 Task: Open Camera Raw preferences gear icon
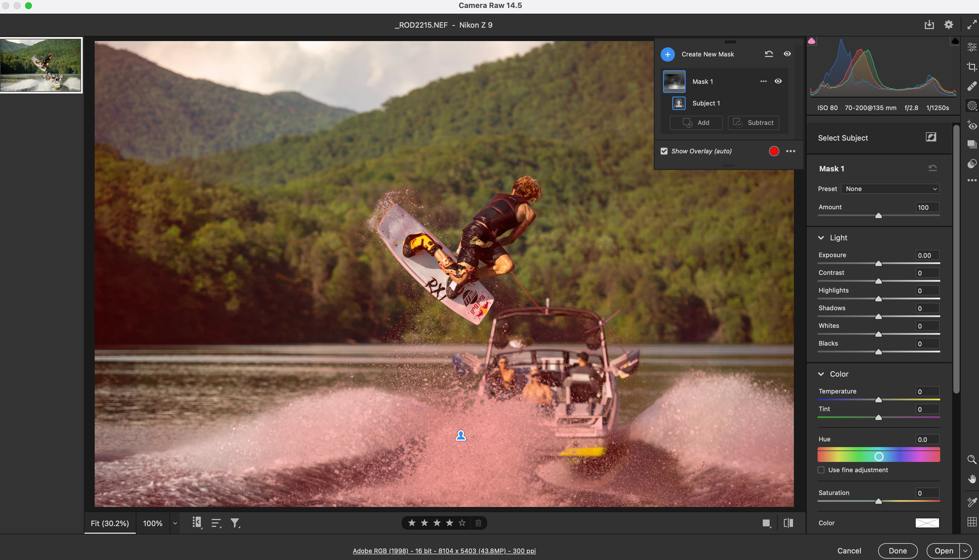pos(948,25)
